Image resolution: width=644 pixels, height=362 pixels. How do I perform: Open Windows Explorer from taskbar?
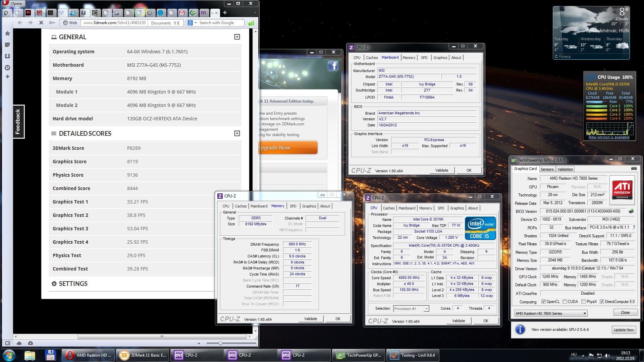point(30,355)
